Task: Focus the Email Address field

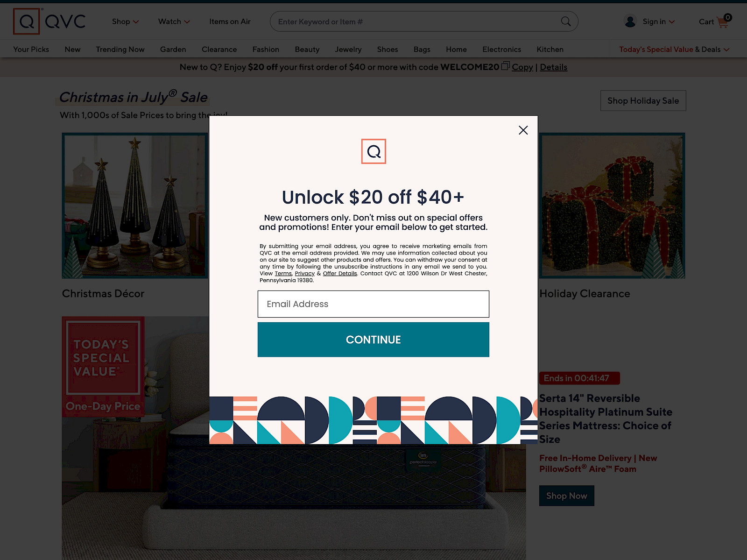Action: [x=373, y=304]
